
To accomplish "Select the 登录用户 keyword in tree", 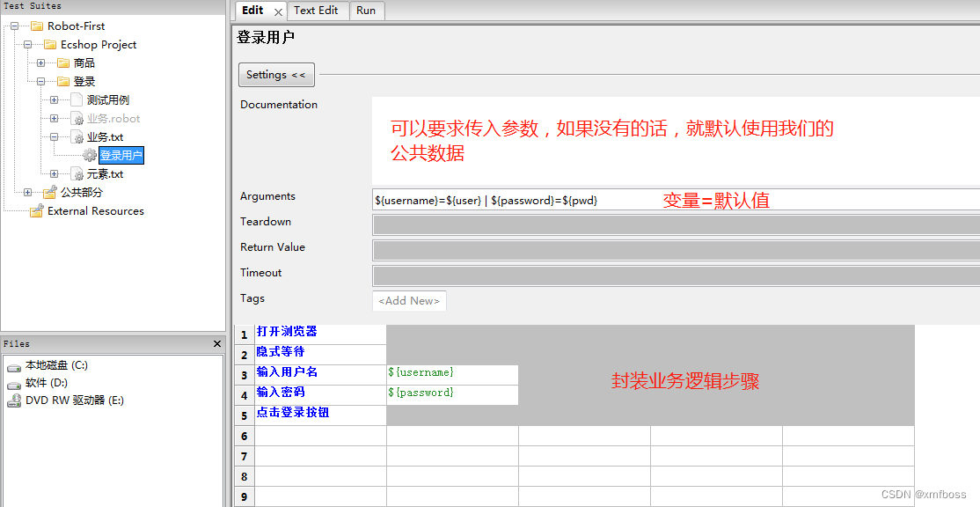I will [x=121, y=156].
